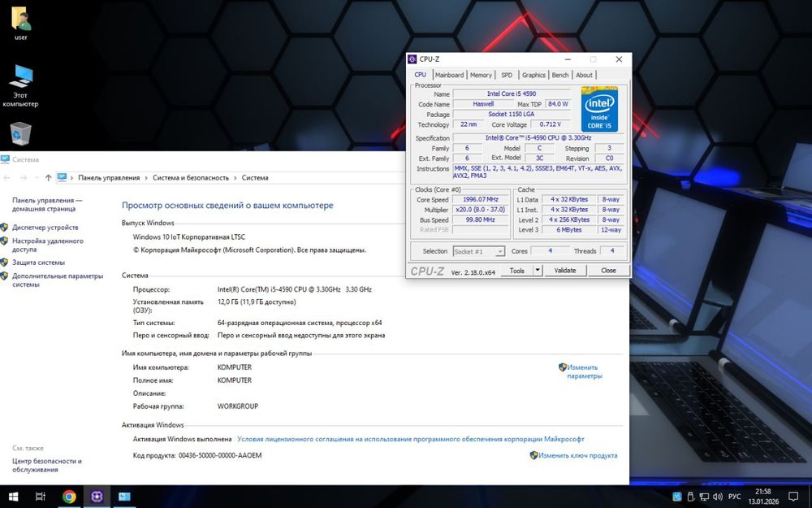Click the safely remove USB tray icon
The width and height of the screenshot is (812, 508).
(690, 497)
